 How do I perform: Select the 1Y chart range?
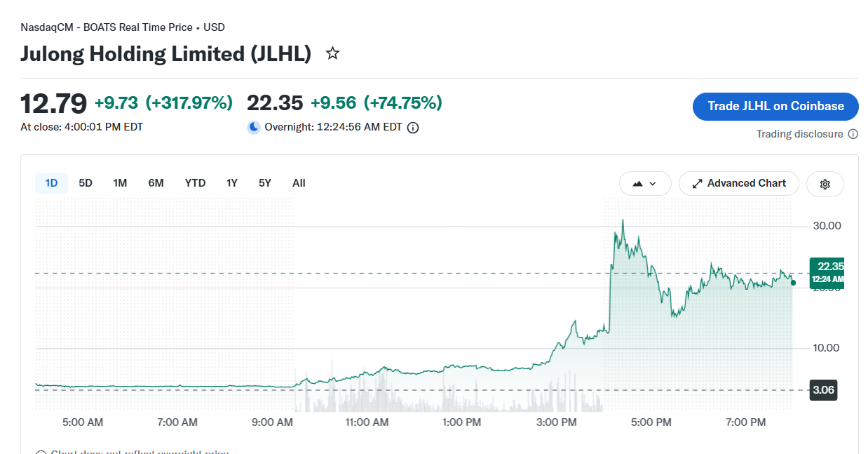click(x=232, y=183)
